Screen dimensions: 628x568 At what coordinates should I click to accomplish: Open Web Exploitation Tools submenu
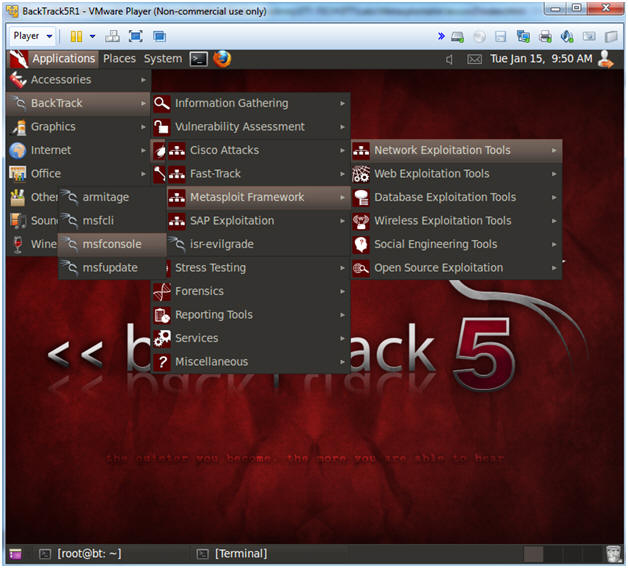click(x=457, y=174)
